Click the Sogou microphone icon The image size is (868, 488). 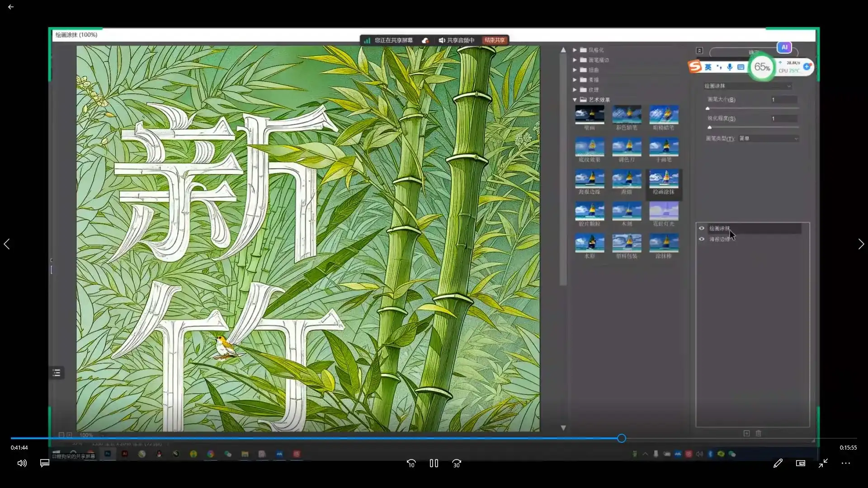point(729,67)
